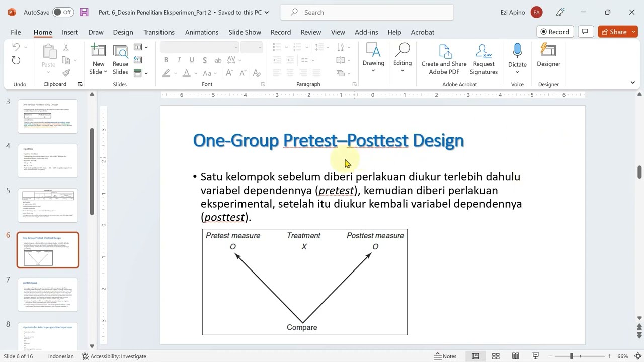Click the Redo icon
Screen dimensions: 644x362
point(16,60)
